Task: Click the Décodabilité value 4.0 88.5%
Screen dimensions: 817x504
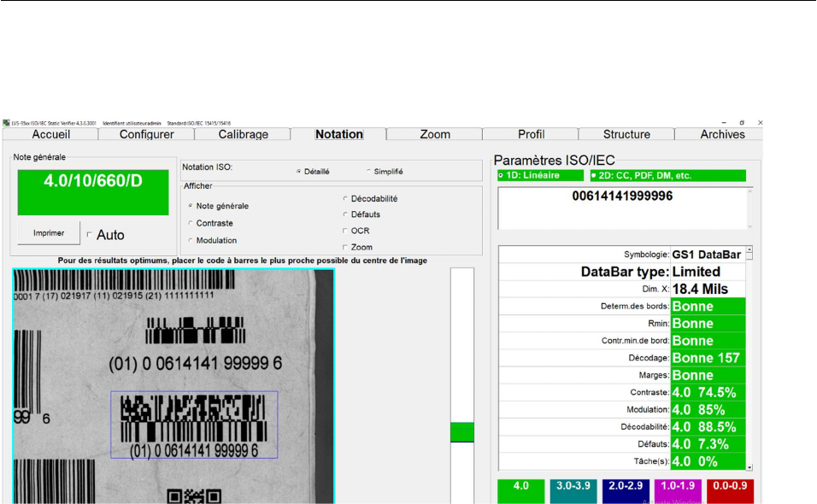Action: [x=708, y=427]
